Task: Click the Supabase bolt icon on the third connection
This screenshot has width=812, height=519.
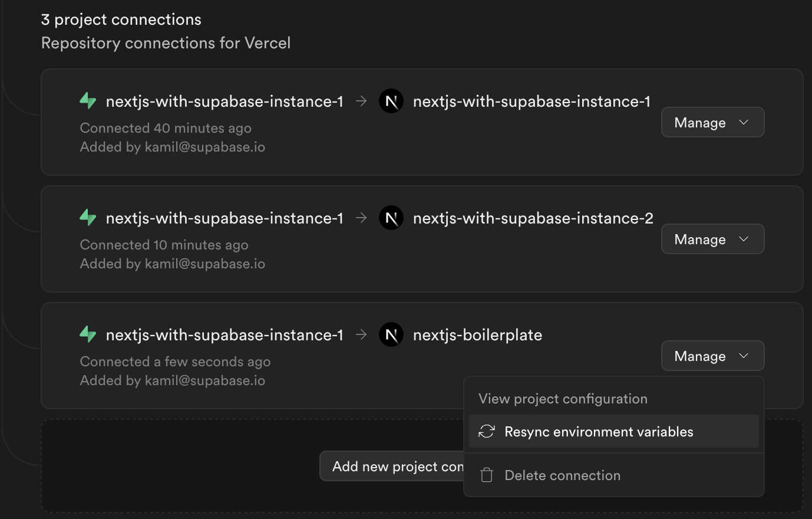Action: coord(87,334)
